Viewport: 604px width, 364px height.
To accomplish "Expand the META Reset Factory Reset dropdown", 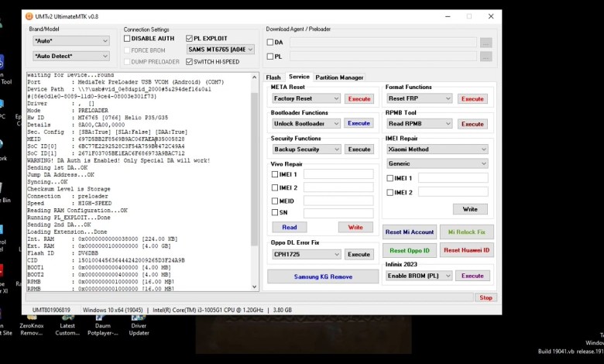I will [306, 98].
